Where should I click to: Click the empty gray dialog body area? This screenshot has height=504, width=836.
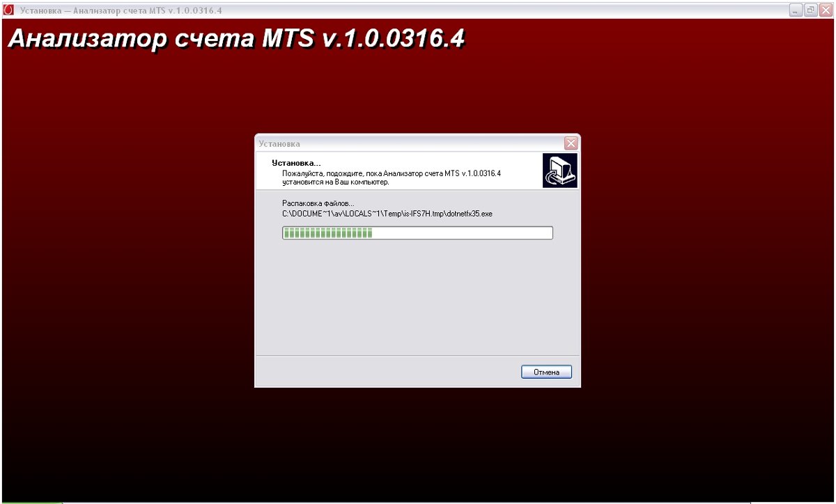point(417,299)
